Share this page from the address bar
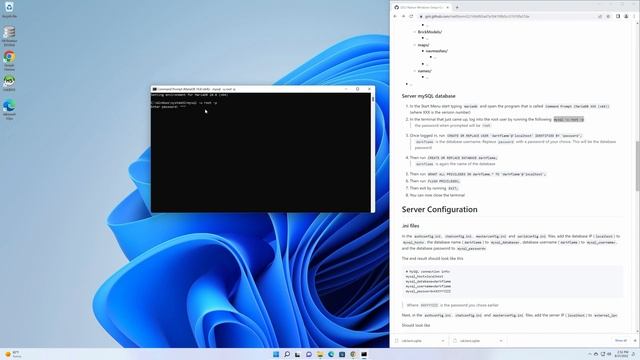640x360 pixels. point(600,16)
